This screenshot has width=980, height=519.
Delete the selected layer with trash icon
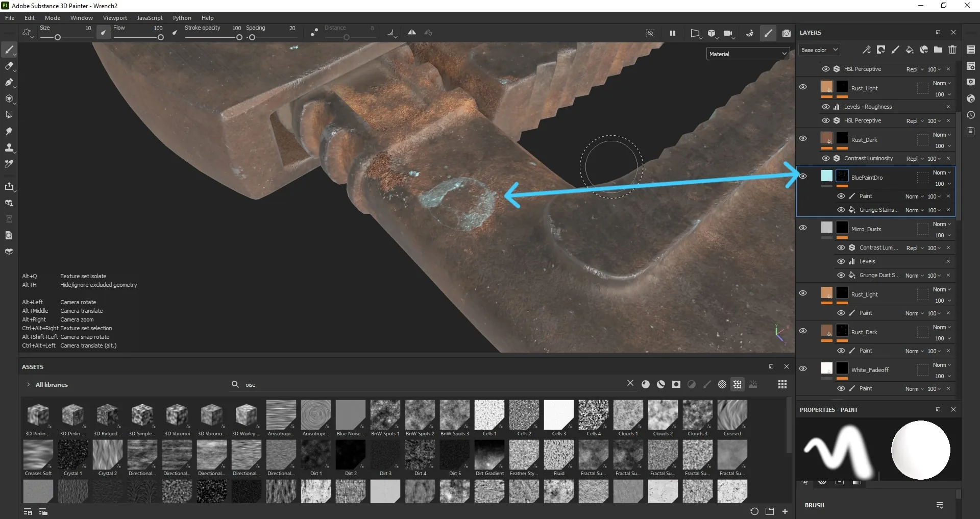pyautogui.click(x=952, y=50)
